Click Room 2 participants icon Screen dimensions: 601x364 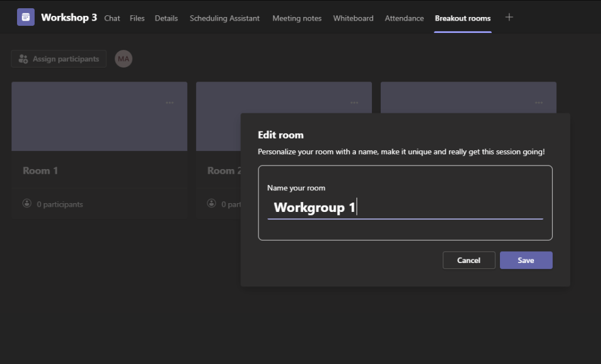click(x=211, y=204)
